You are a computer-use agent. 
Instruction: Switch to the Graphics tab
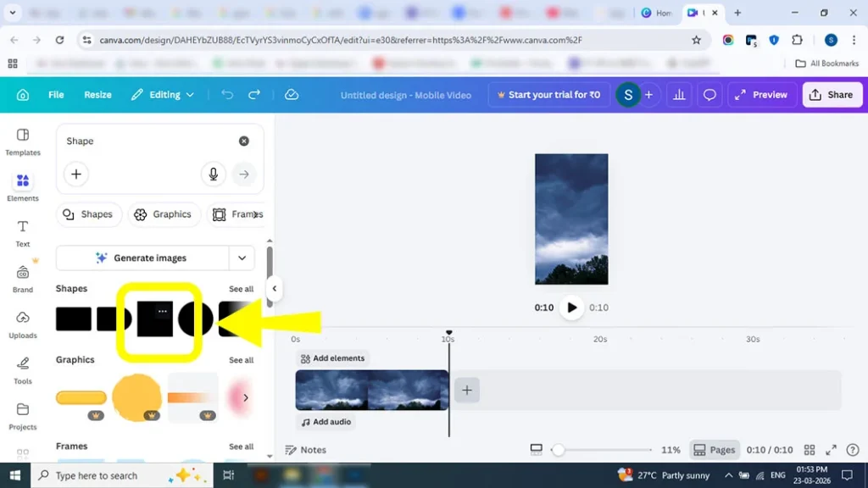[164, 214]
